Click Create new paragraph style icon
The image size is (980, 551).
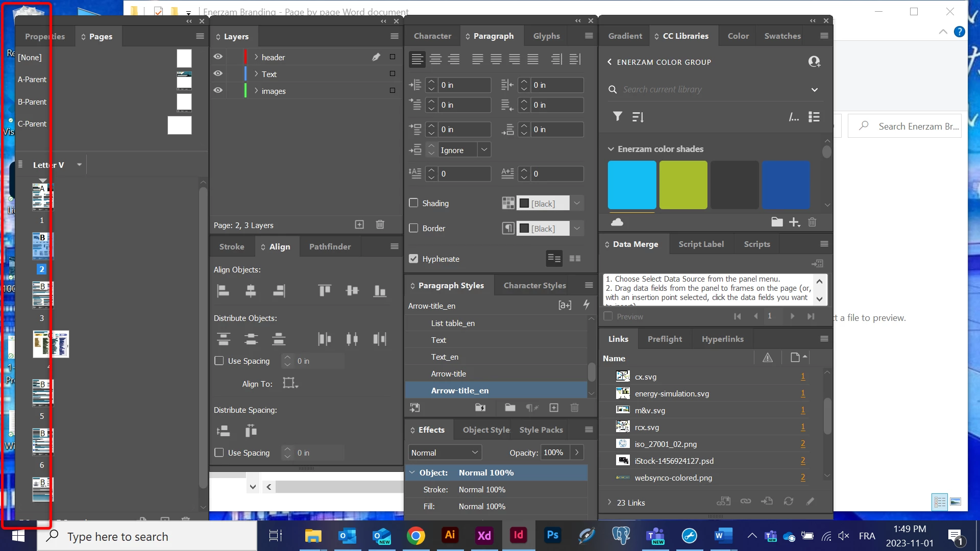pos(554,408)
